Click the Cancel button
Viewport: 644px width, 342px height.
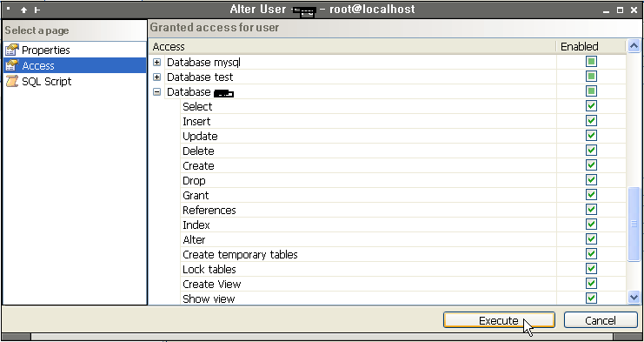tap(601, 320)
